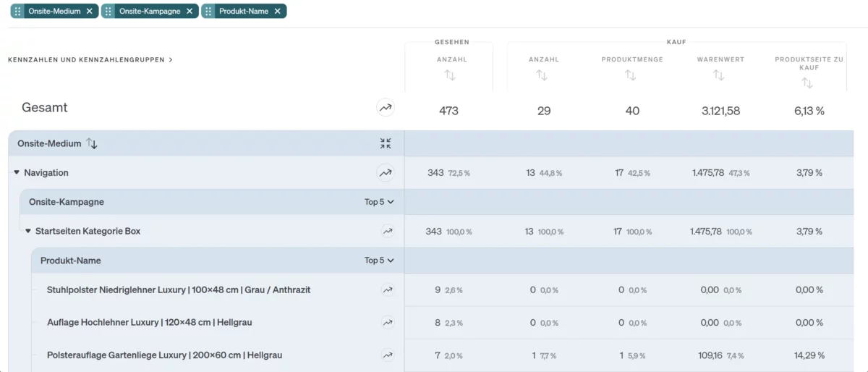Click the Warenwert column header
Screen dimensions: 868x372
[x=720, y=59]
